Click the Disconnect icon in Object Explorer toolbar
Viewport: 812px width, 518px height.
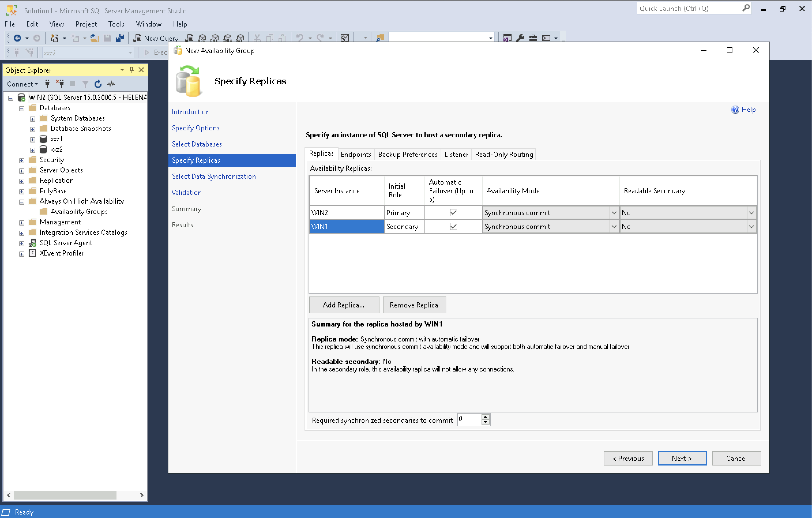60,84
